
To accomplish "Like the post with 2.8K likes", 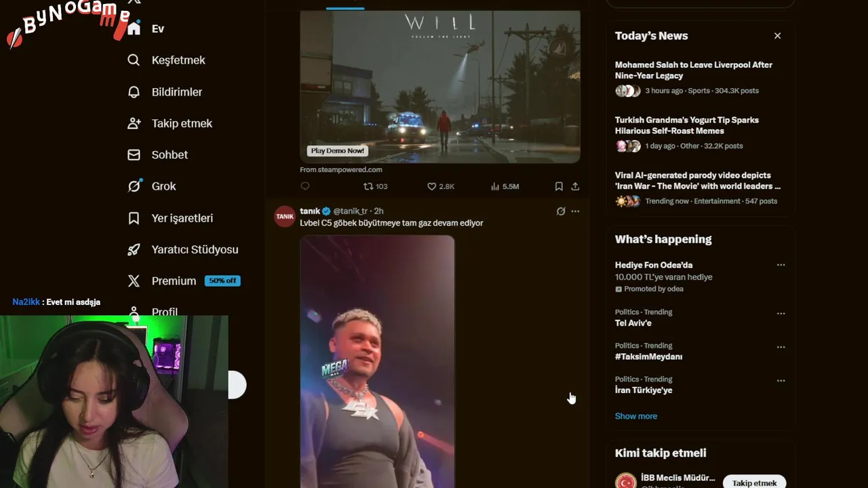I will [441, 186].
